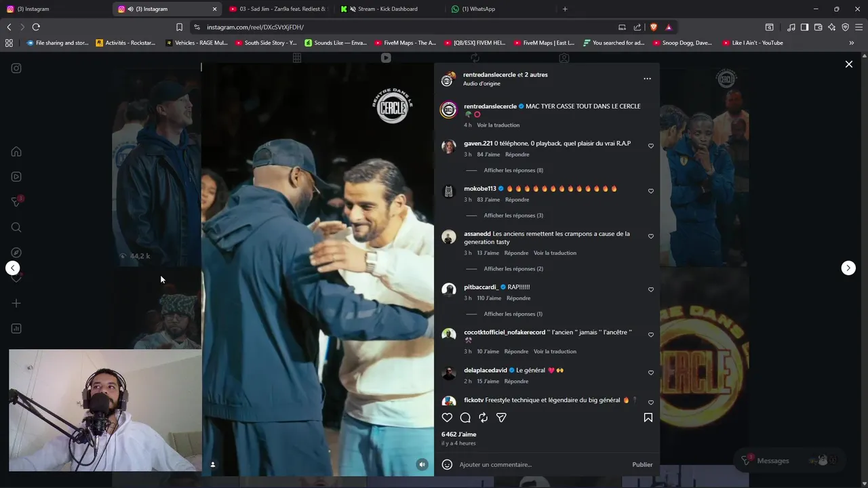The height and width of the screenshot is (488, 868).
Task: Open the three-dot post options menu
Action: click(647, 79)
